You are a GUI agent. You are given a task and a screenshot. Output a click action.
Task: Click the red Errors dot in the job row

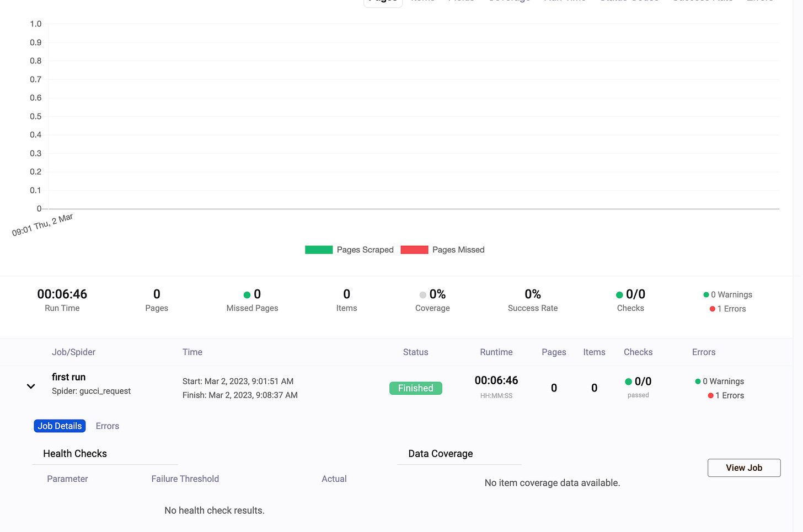tap(710, 395)
